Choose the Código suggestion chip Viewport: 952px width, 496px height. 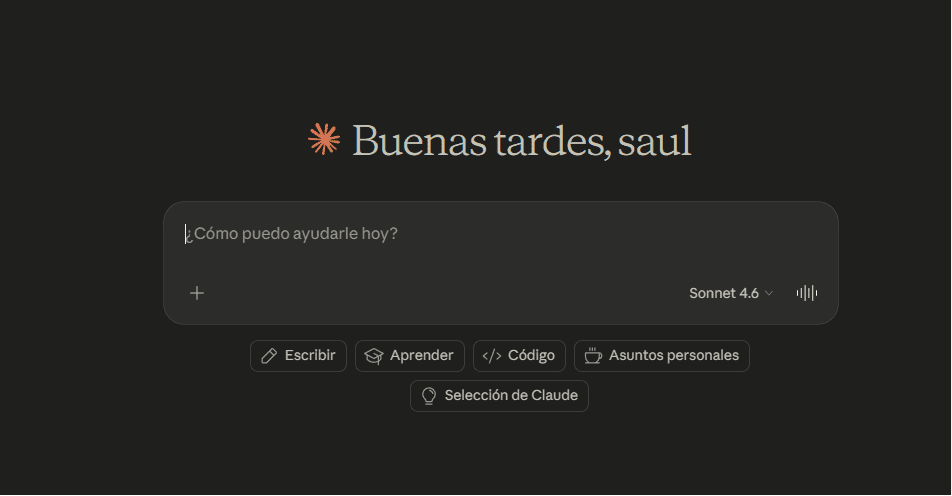(519, 356)
